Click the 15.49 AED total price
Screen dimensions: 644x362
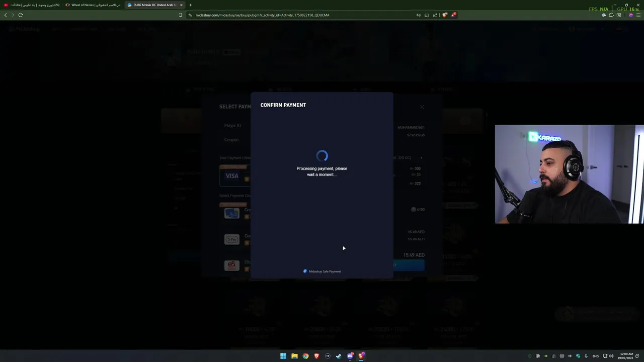(414, 255)
